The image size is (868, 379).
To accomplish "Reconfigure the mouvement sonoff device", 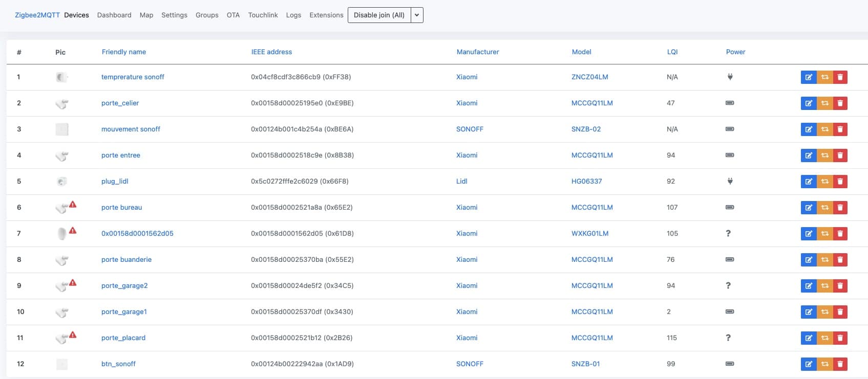I will 825,129.
